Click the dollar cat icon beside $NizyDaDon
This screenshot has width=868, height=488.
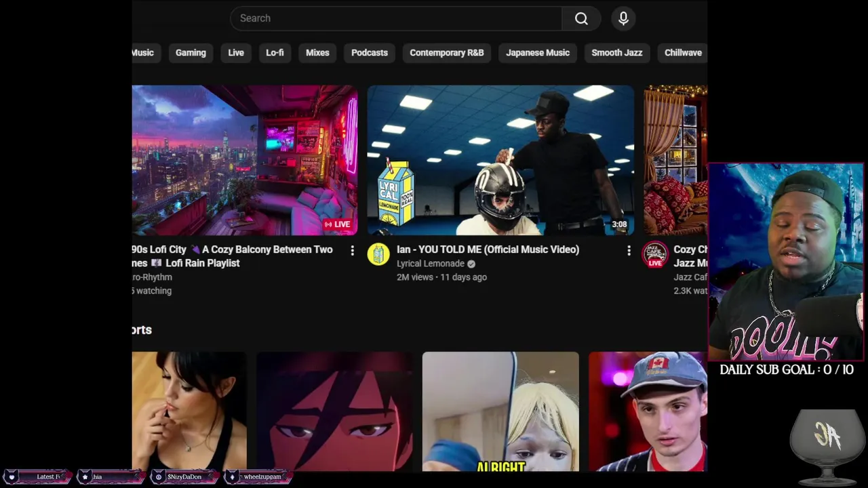point(159,476)
